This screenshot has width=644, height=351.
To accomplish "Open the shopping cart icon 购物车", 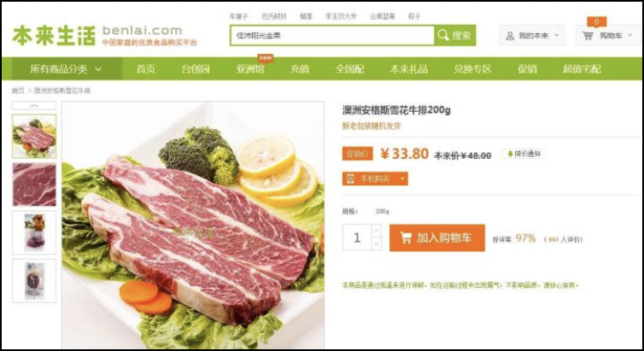I will click(x=588, y=36).
